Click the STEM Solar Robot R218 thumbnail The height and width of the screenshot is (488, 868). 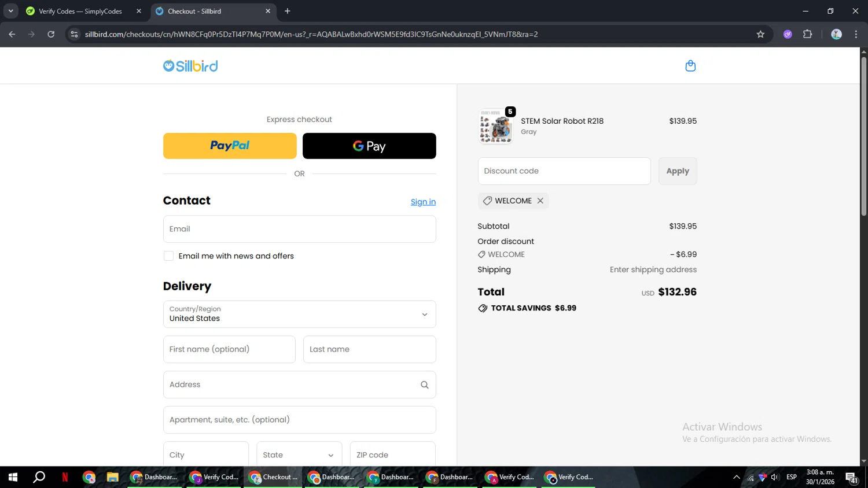496,127
